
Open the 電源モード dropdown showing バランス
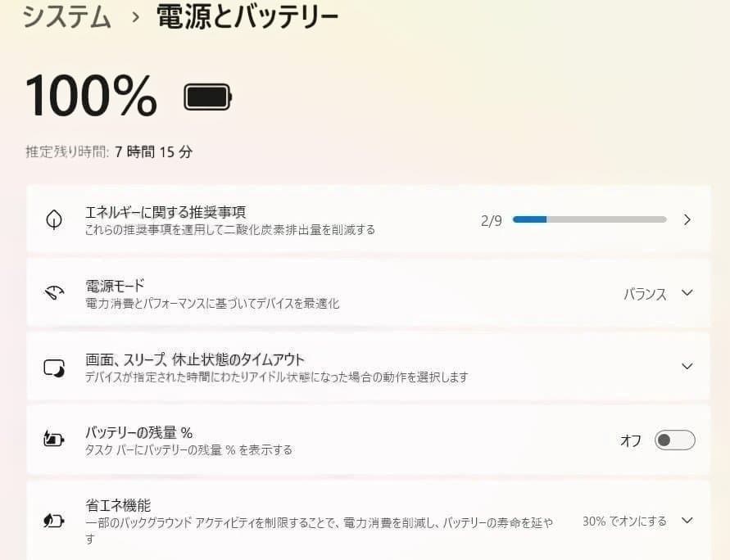pos(687,293)
